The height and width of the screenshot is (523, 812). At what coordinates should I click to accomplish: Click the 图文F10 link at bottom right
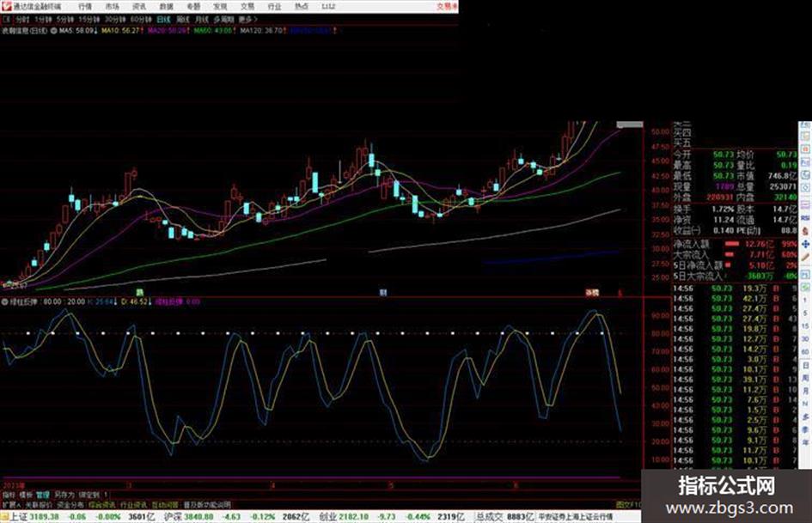628,504
